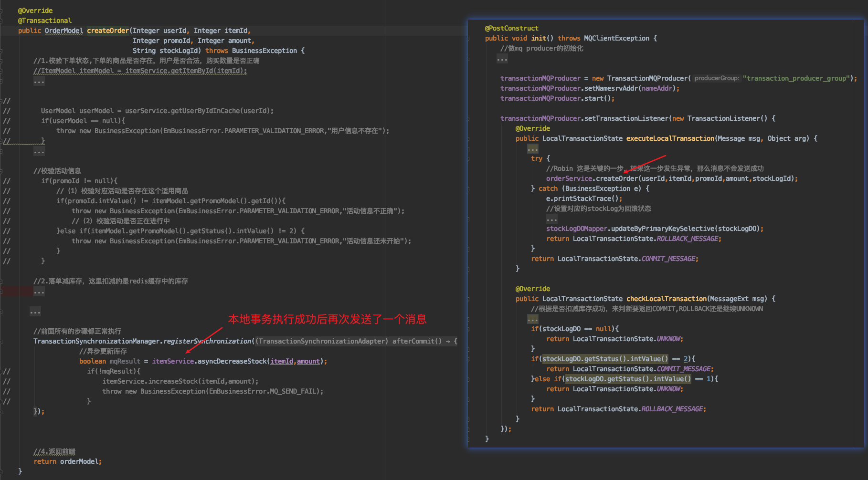Click the asyncDecreaseStock method call
868x480 pixels.
(232, 361)
